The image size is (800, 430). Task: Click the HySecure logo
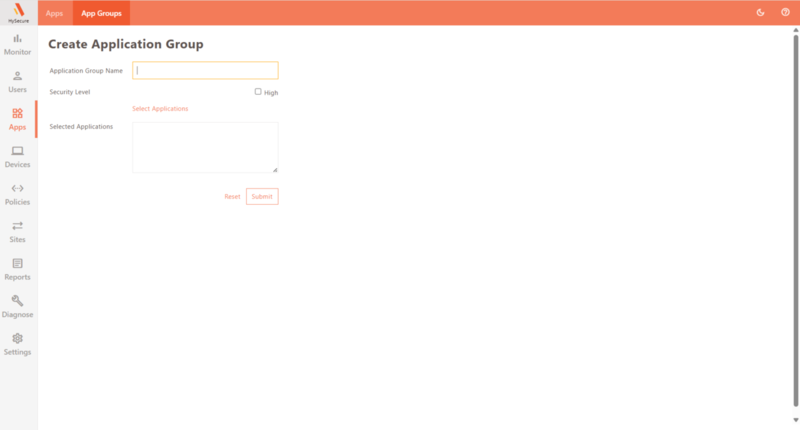coord(18,13)
